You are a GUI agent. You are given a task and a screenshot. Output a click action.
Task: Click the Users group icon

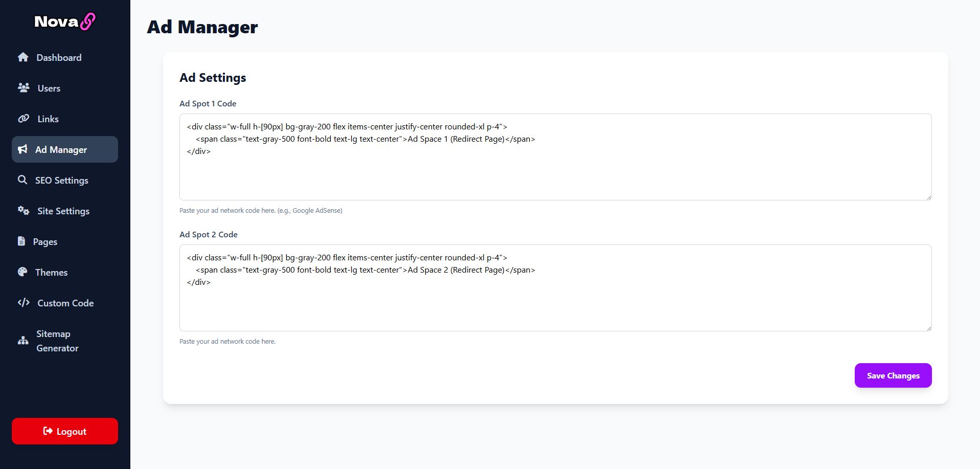click(x=24, y=88)
